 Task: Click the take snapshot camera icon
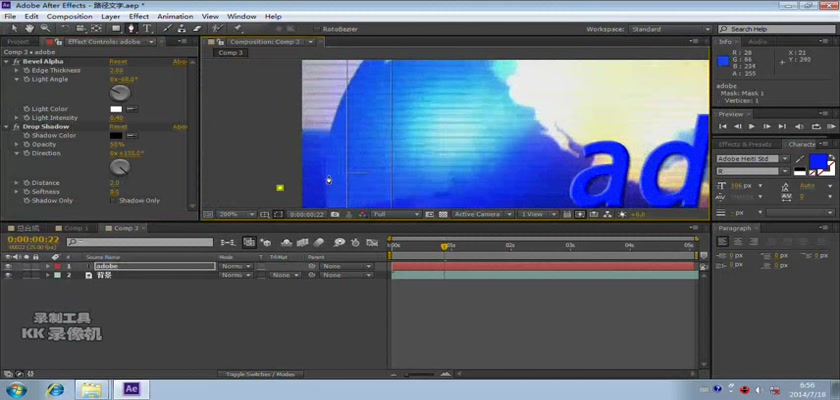(335, 214)
